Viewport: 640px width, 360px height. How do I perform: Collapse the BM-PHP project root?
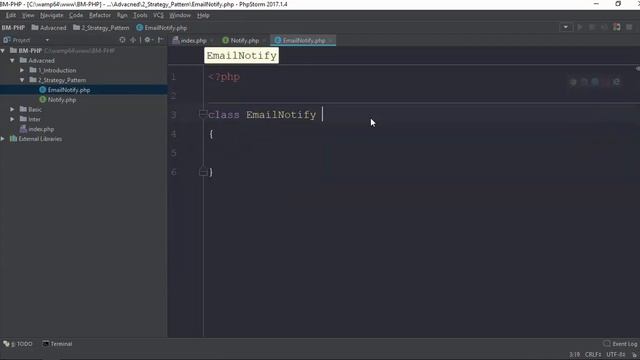(x=3, y=51)
